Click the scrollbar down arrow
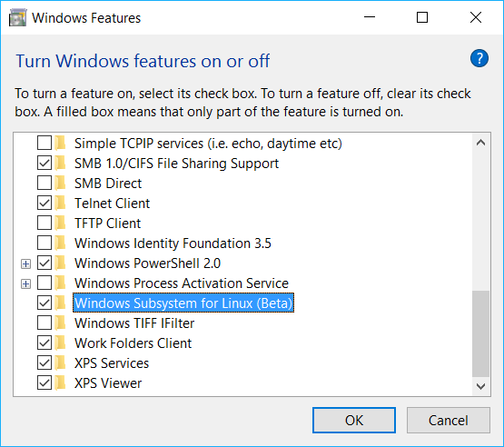 [x=481, y=386]
